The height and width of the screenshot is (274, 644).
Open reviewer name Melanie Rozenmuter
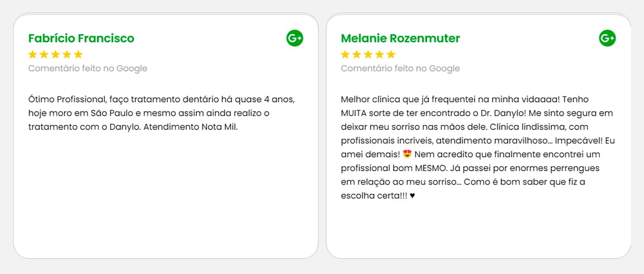click(400, 38)
